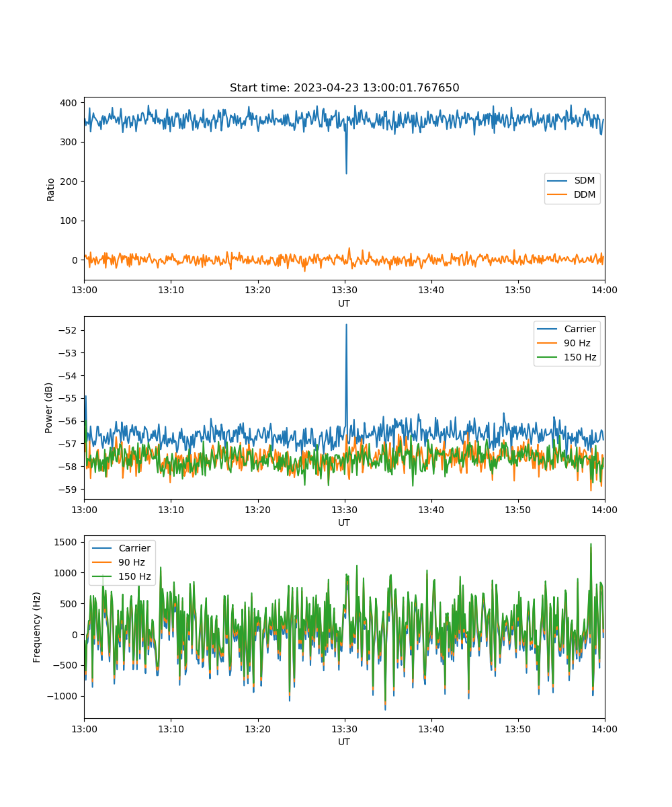Screen dimensions: 672x807
Task: Click the −53 tick on the Power axis
Action: (x=70, y=353)
